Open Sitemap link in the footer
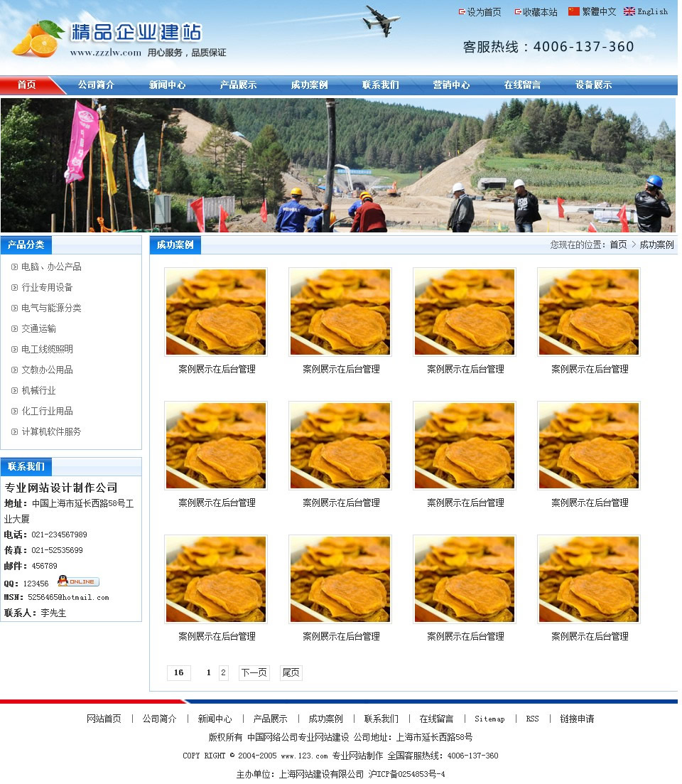This screenshot has width=682, height=784. [x=489, y=719]
